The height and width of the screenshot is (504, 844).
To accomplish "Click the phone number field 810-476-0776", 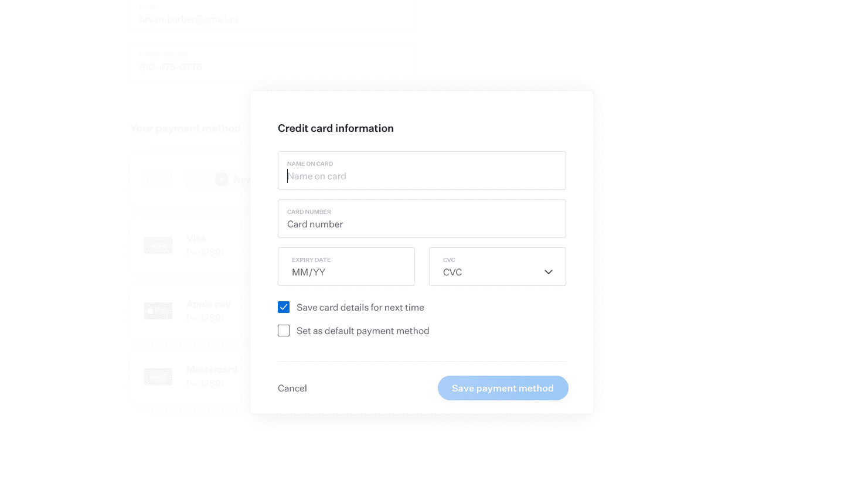I will click(273, 62).
